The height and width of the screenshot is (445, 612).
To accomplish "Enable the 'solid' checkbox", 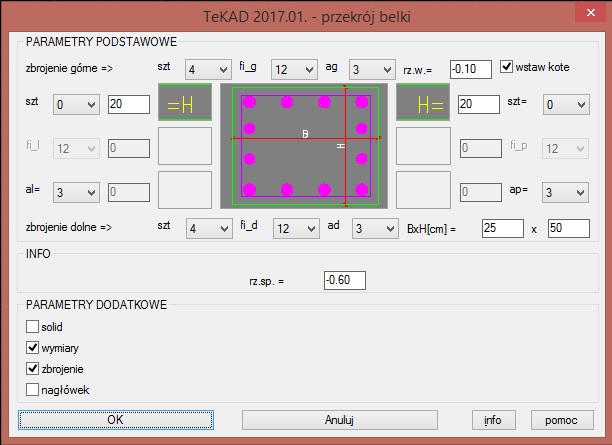I will (32, 326).
